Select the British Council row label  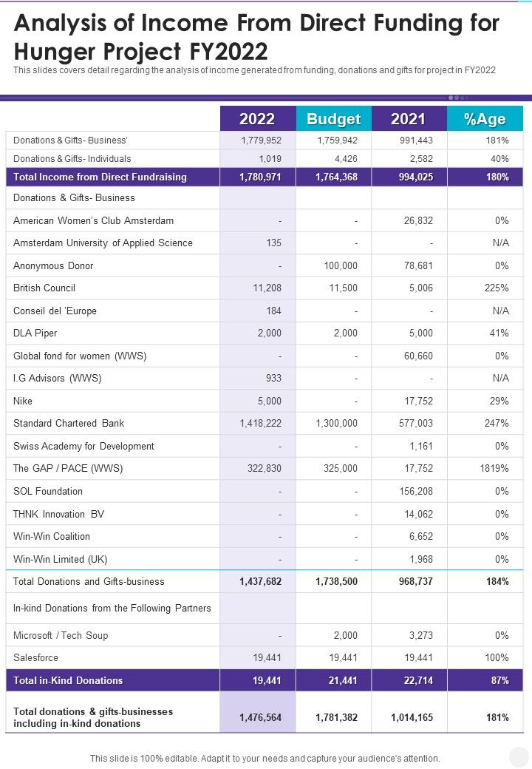(44, 288)
